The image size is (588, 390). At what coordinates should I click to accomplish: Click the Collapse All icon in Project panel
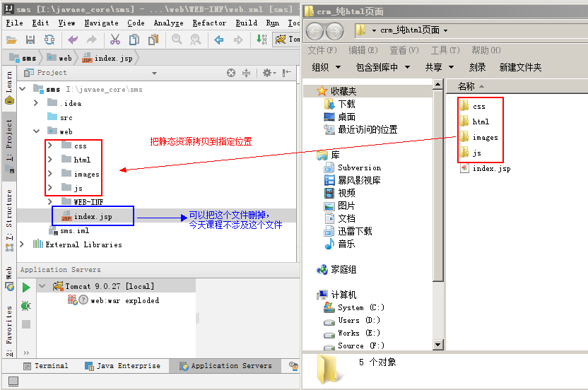point(246,73)
